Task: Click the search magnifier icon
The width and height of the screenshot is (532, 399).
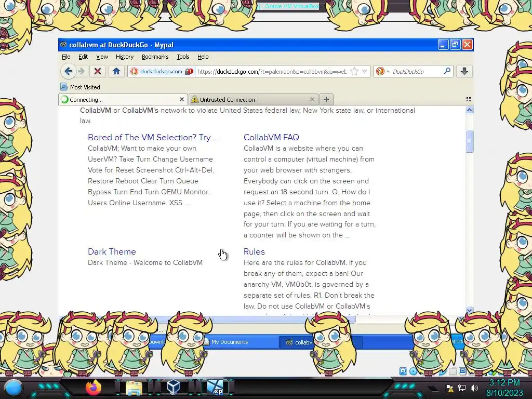Action: pos(447,71)
